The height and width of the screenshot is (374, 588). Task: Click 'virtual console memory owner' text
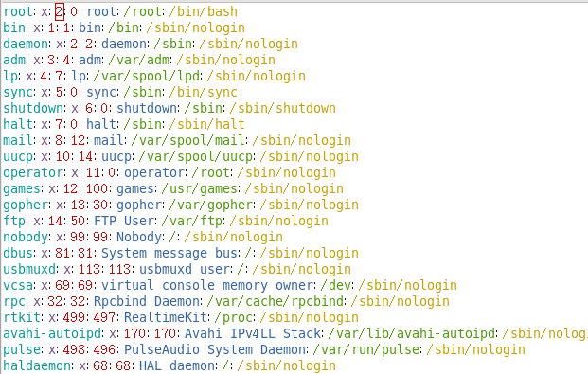point(207,285)
